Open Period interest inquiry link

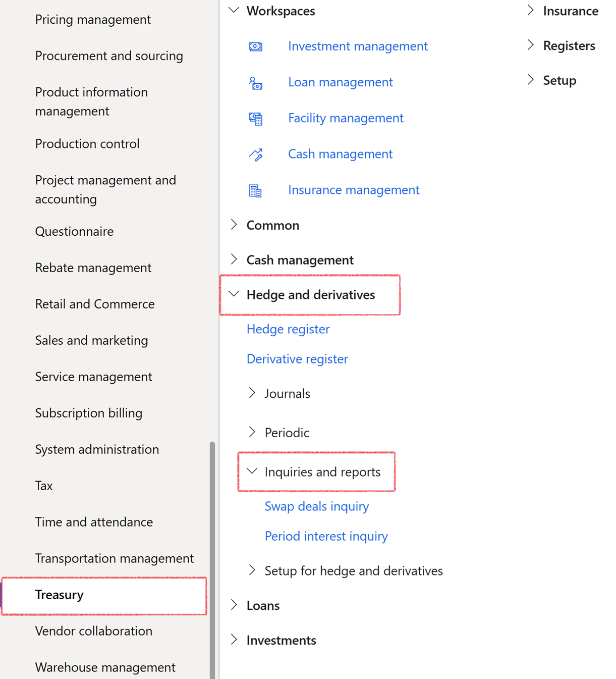point(326,536)
